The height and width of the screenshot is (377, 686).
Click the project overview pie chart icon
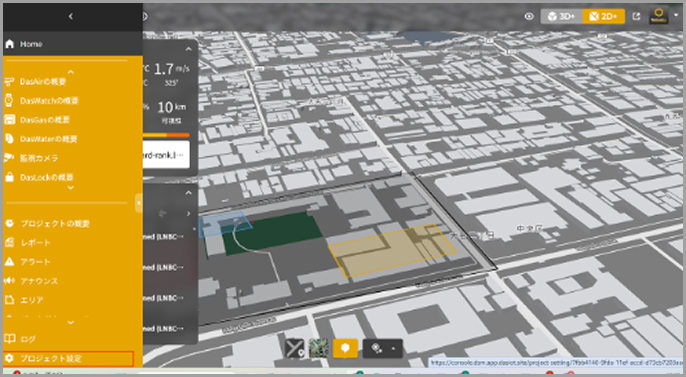point(10,223)
